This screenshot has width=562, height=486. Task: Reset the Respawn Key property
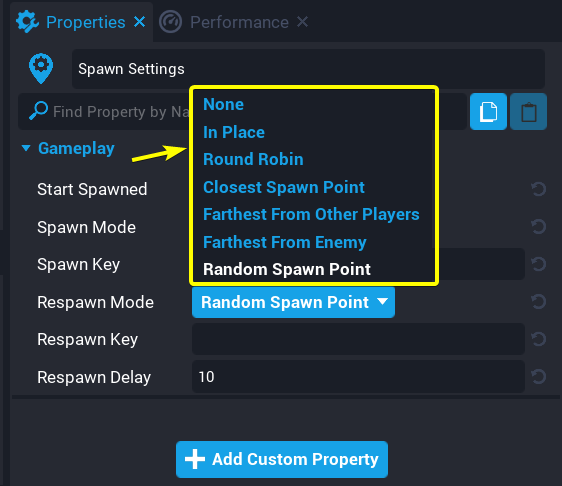tap(538, 339)
